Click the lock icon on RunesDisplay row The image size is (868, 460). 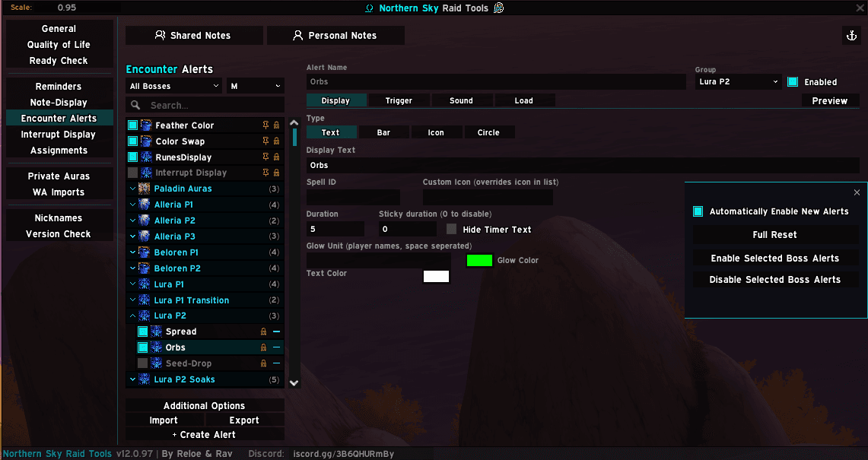[x=276, y=157]
